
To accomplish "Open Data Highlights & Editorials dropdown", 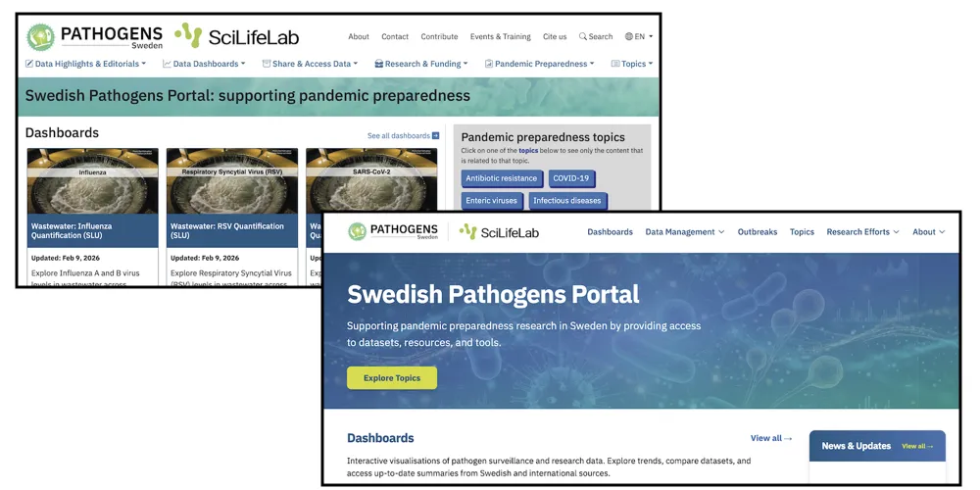I will 85,64.
